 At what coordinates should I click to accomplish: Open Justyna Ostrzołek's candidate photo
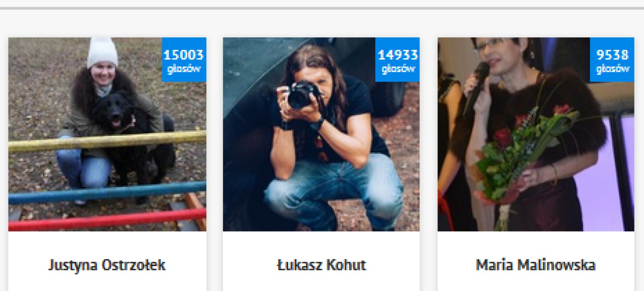107,134
